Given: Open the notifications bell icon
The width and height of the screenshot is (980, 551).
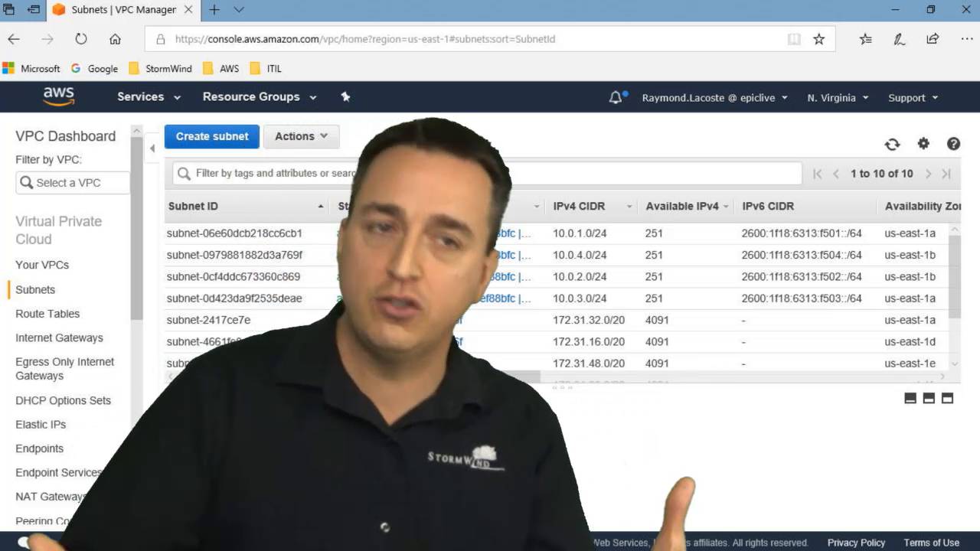Looking at the screenshot, I should 616,97.
